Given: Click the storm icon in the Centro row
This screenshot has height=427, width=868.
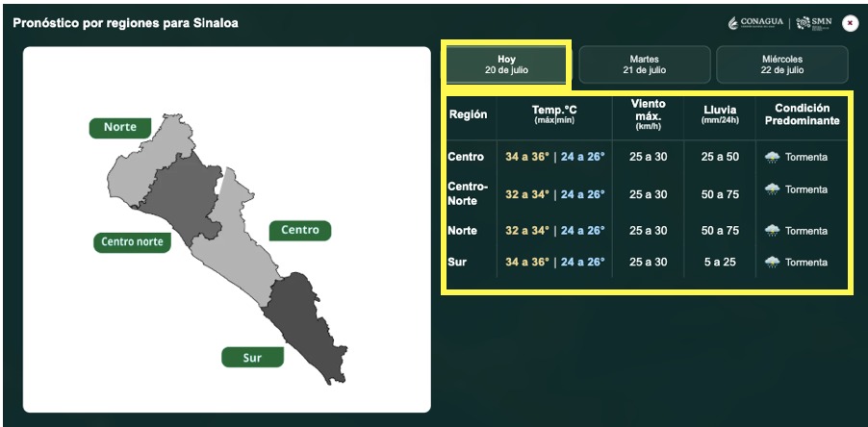Looking at the screenshot, I should 772,157.
